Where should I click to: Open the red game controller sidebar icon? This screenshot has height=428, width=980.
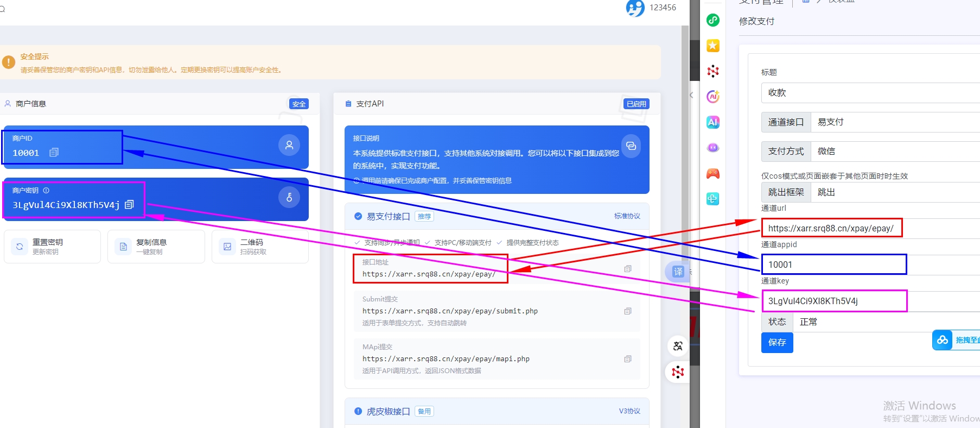pos(712,173)
